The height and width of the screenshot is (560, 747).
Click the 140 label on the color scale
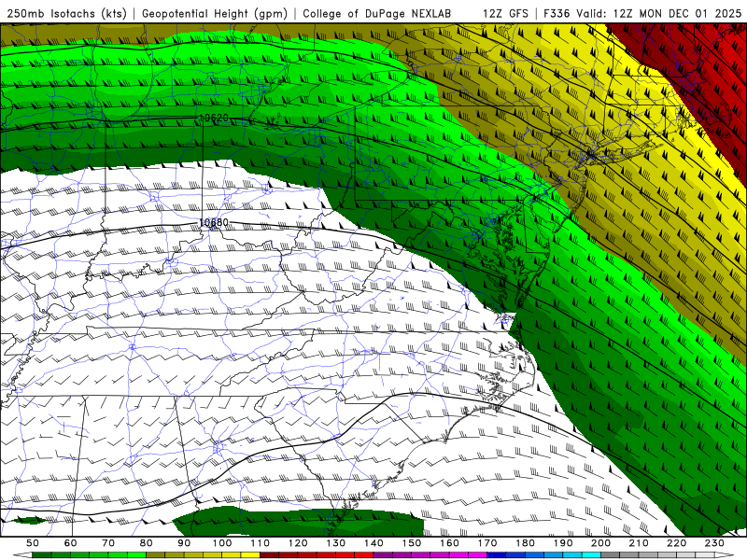373,543
